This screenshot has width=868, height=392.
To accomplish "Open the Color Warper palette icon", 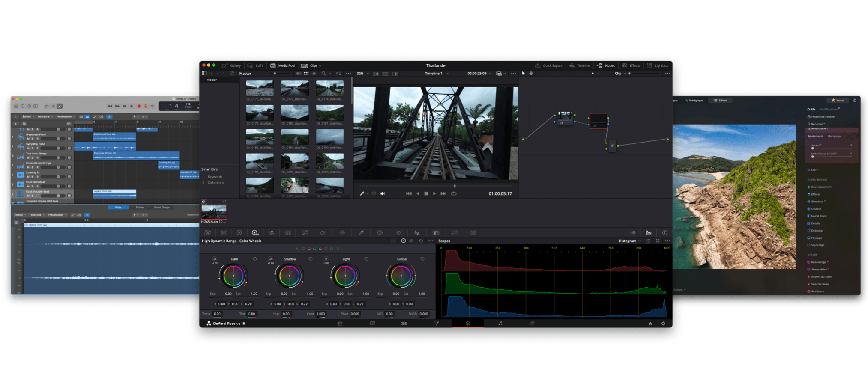I will (x=342, y=233).
